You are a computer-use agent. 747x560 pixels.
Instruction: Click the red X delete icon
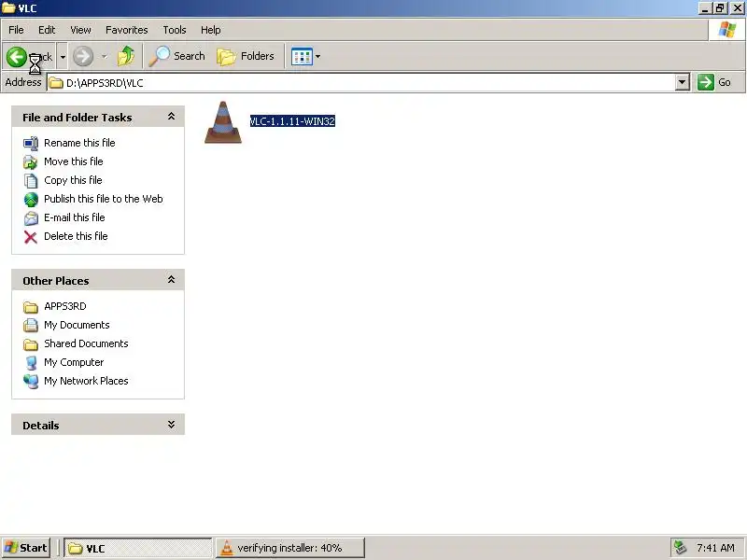click(31, 237)
